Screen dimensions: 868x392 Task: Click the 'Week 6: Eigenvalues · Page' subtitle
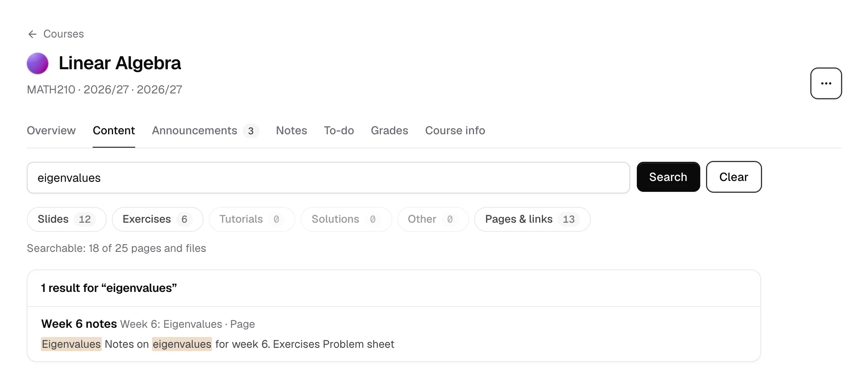[187, 324]
